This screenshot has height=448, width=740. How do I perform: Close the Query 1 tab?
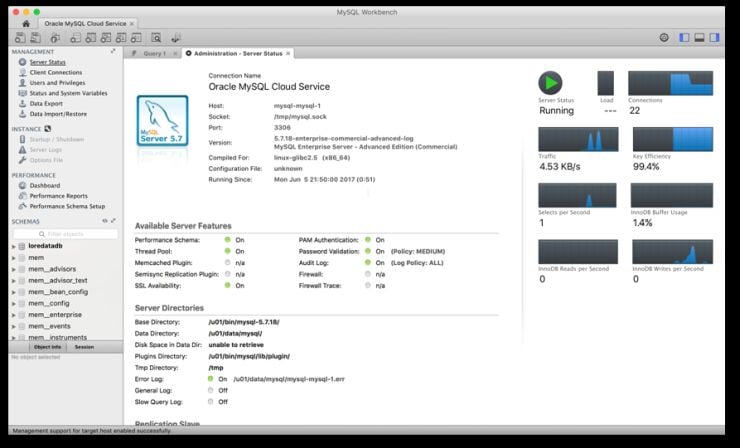tap(175, 53)
